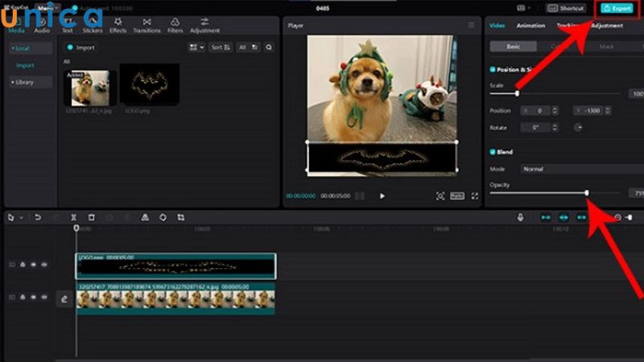Uncheck the Blend checkbox

coord(493,152)
